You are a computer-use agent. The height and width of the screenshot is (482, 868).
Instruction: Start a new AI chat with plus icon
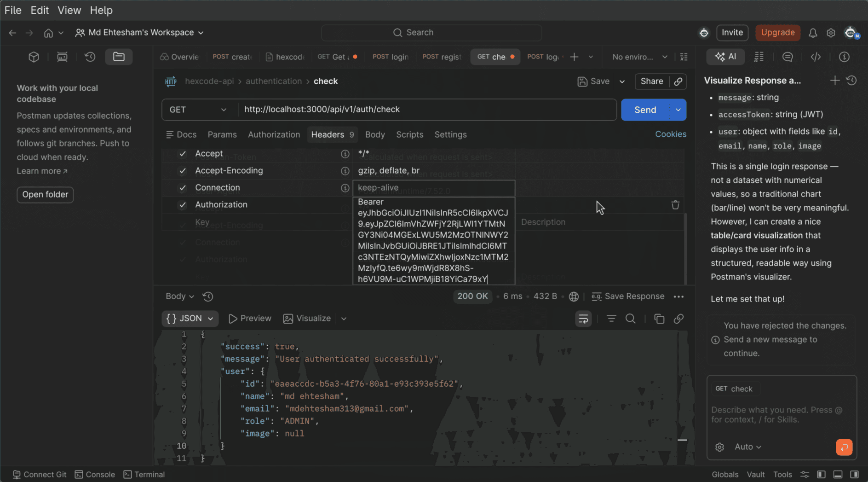(x=834, y=81)
